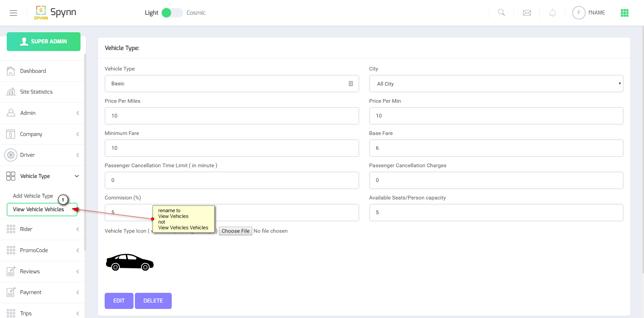Expand the Driver sidebar menu

coord(42,155)
